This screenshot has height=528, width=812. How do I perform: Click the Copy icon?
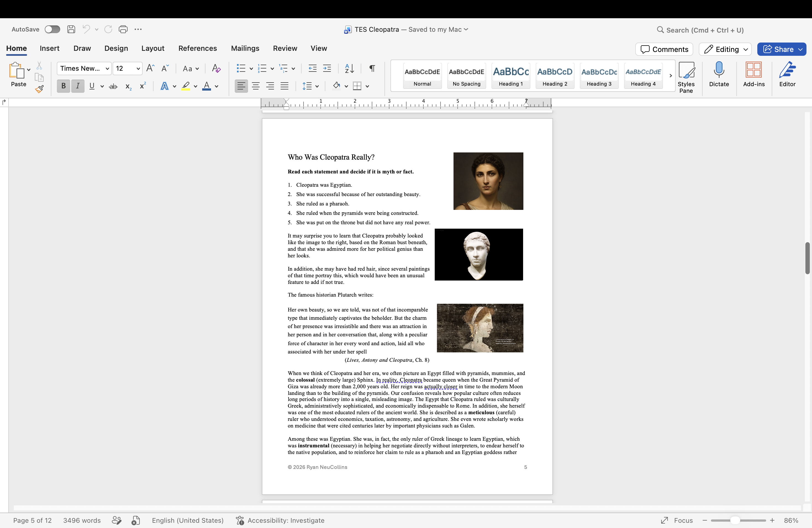pyautogui.click(x=39, y=77)
